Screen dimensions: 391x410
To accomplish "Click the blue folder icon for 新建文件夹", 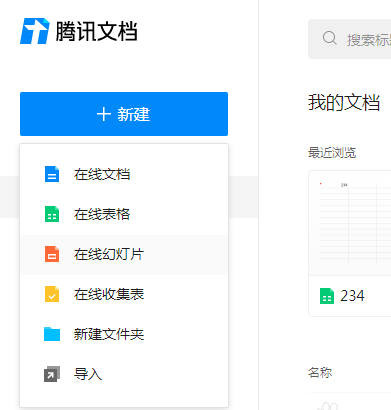I will (x=52, y=334).
